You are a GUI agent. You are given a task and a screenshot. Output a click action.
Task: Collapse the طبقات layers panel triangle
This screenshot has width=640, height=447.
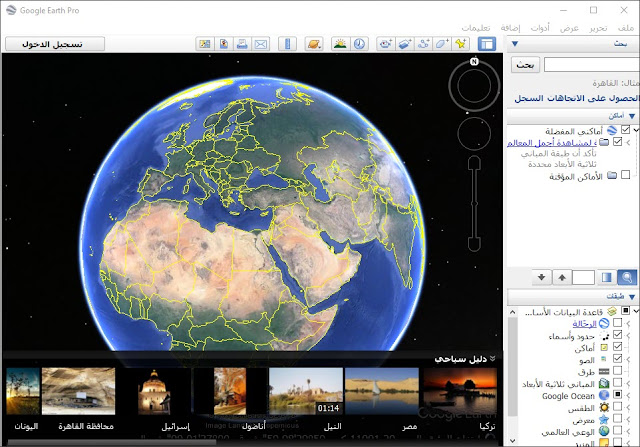pos(632,297)
